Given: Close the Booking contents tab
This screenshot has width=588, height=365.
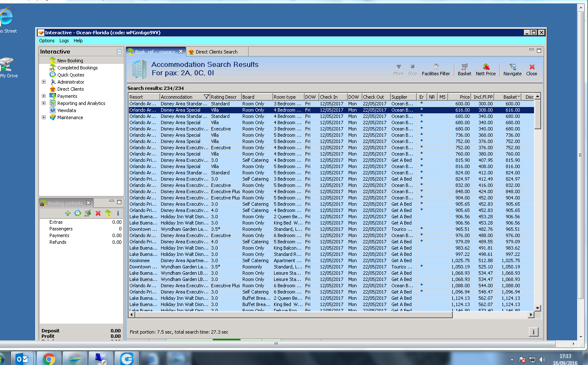Looking at the screenshot, I should click(x=88, y=203).
